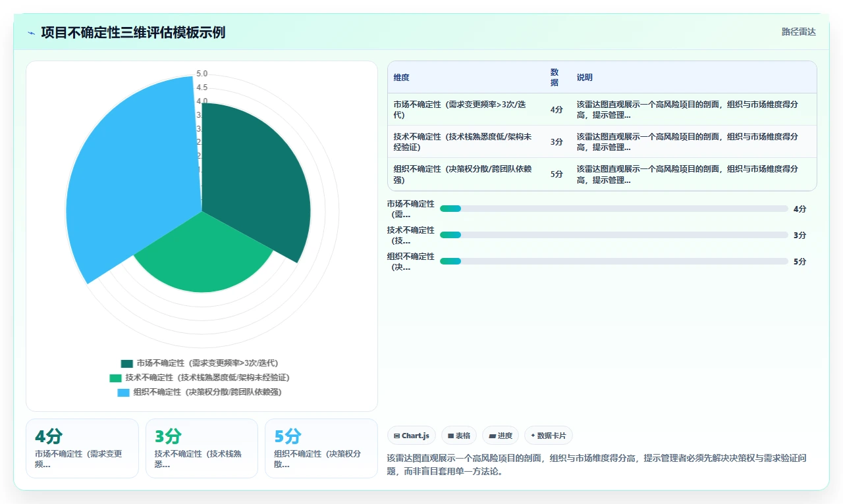Click the 项目不确定性三维评估模板示例 title
This screenshot has height=504, width=843.
point(133,32)
